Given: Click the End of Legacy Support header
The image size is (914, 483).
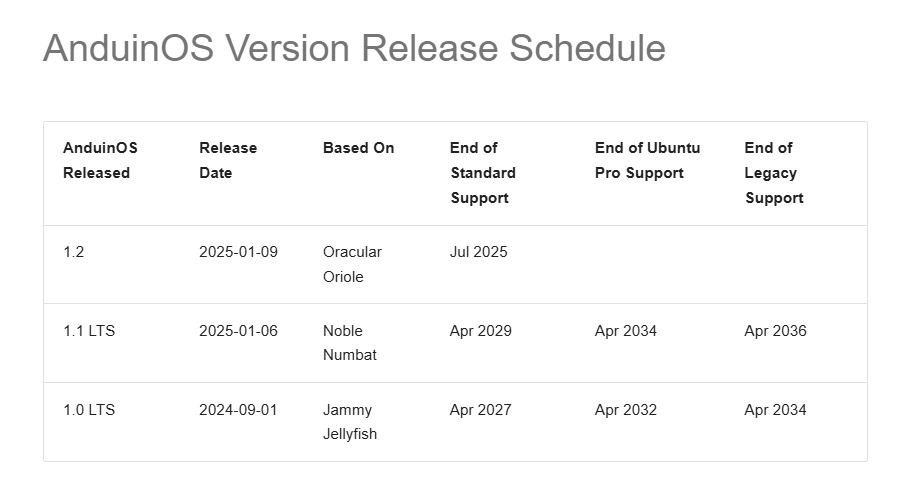Looking at the screenshot, I should 774,173.
